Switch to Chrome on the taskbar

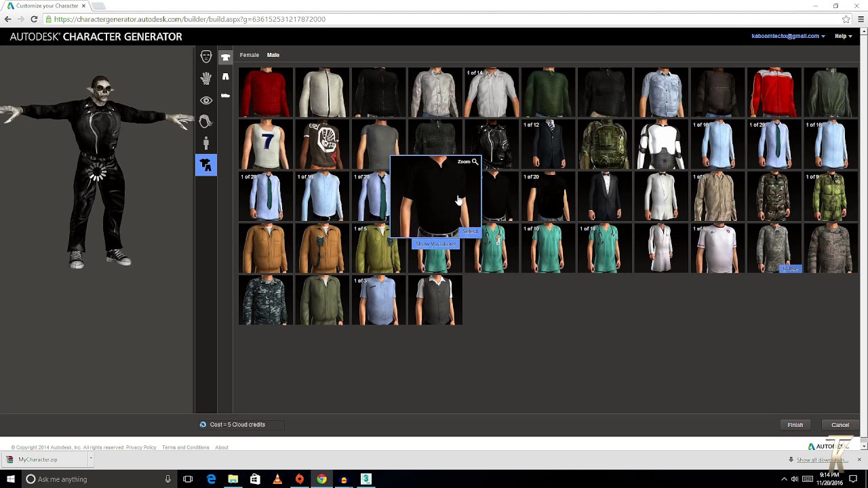[x=321, y=479]
